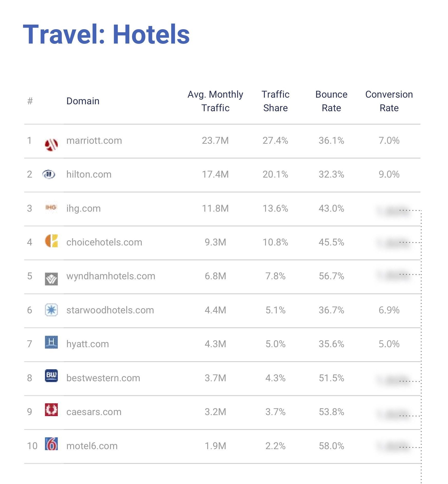Click the Best Western BW icon
Viewport: 448px width, 484px height.
[51, 376]
